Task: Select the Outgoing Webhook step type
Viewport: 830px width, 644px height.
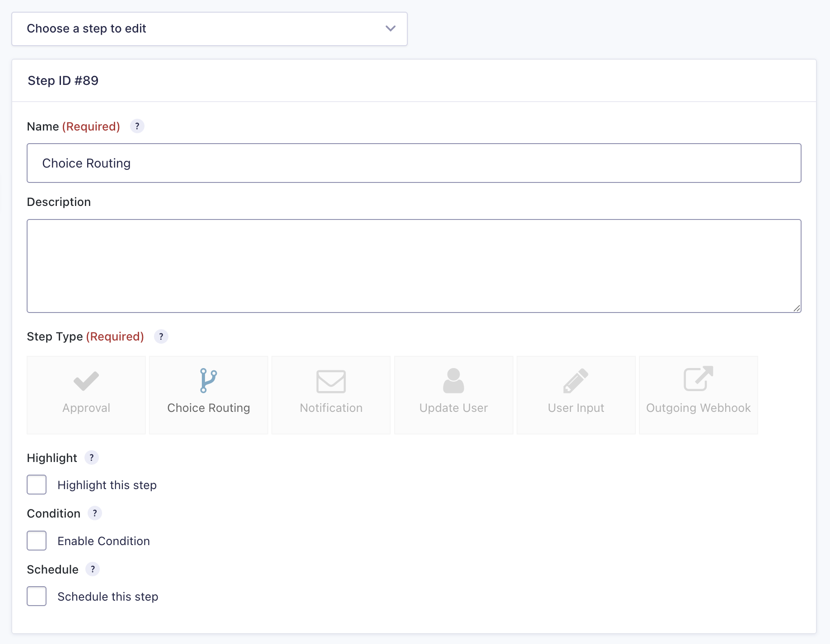Action: [699, 395]
